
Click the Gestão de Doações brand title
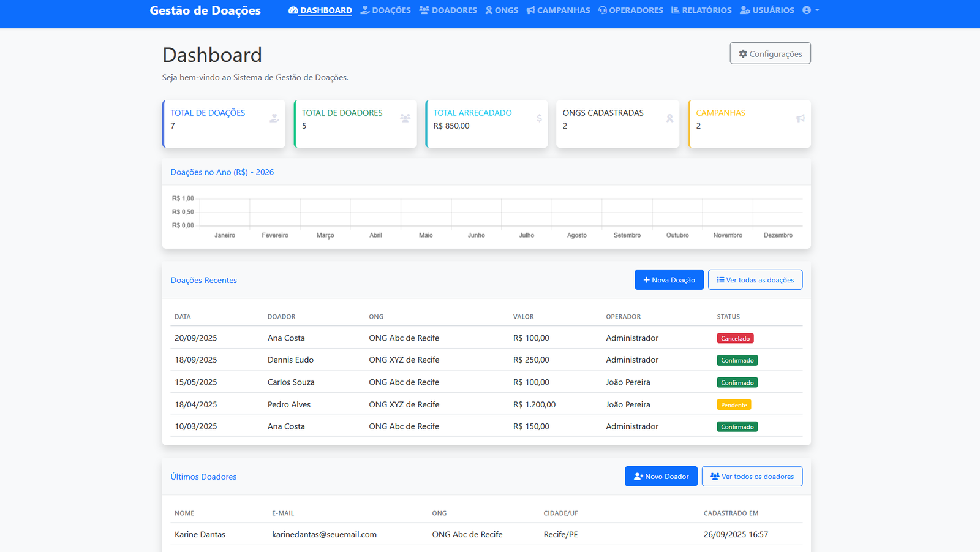pos(205,10)
